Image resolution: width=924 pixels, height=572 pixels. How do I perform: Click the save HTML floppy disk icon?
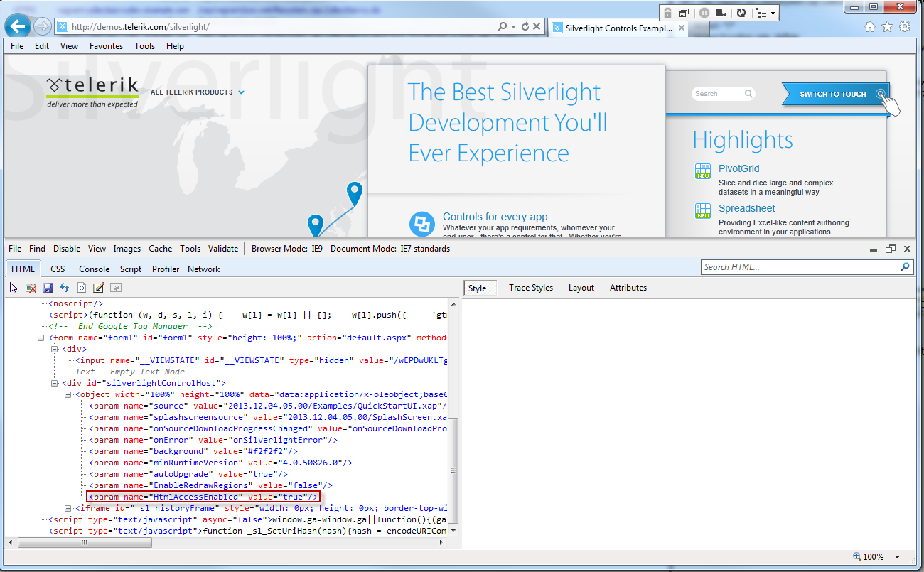pyautogui.click(x=48, y=288)
